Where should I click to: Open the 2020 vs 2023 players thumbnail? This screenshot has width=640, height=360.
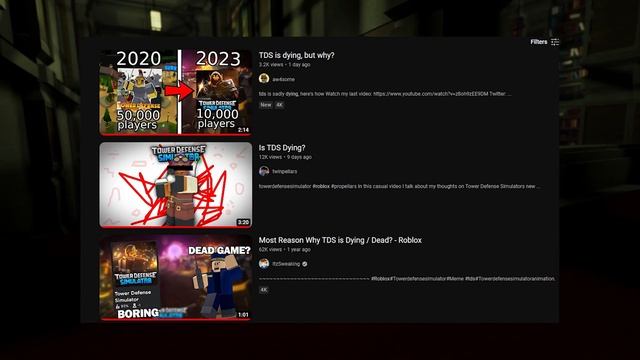(176, 92)
